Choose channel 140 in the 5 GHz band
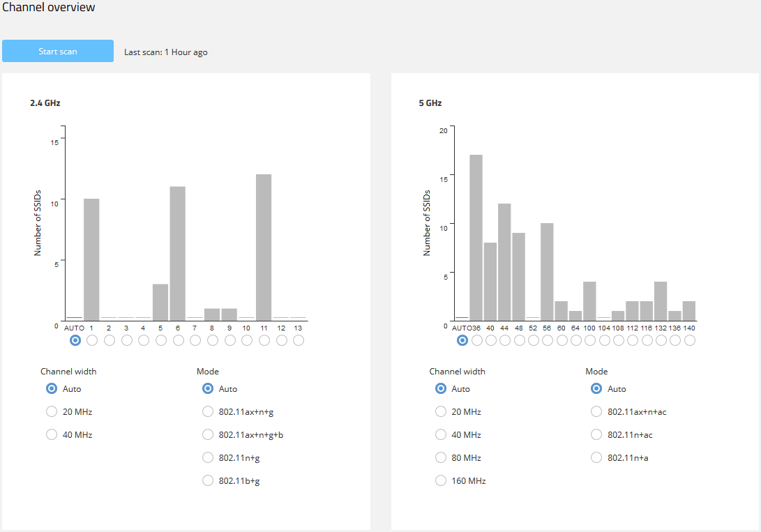Image resolution: width=761 pixels, height=532 pixels. pos(689,340)
